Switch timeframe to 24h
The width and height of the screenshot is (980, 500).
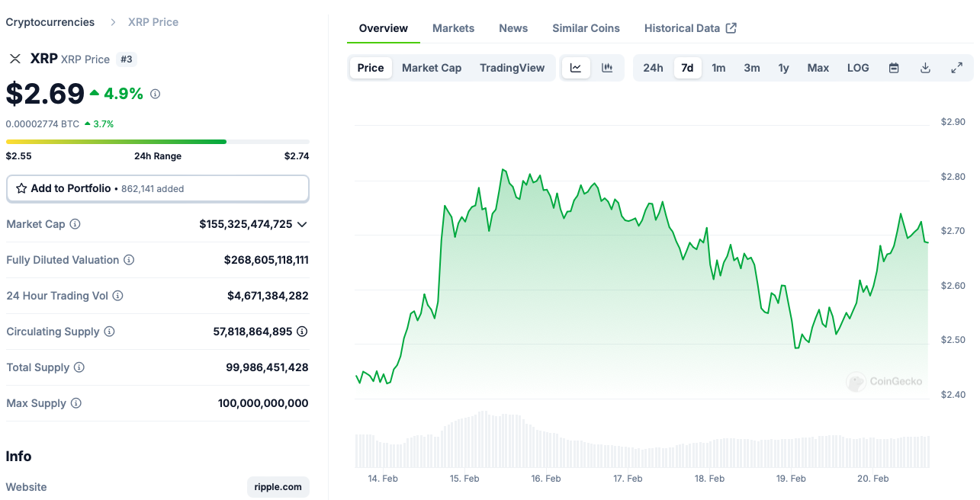tap(653, 67)
